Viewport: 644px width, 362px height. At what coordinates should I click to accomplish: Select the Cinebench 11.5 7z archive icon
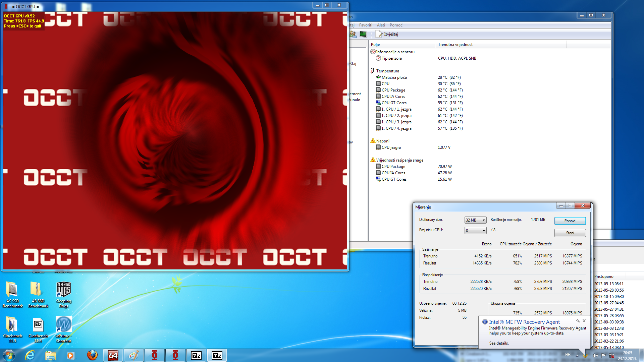point(38,329)
